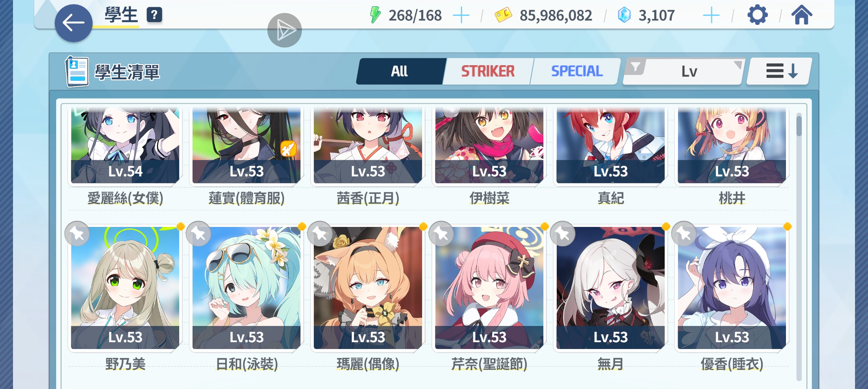
Task: Open the filter funnel icon
Action: point(636,67)
